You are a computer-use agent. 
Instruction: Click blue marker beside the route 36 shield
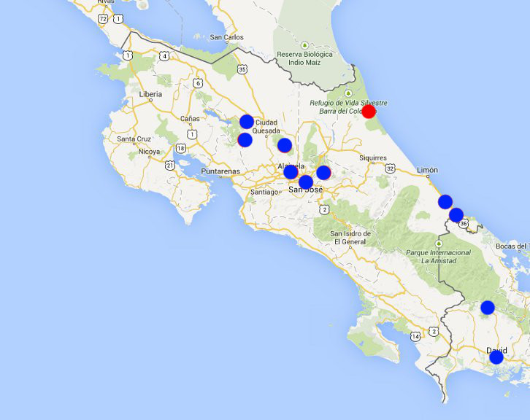[456, 214]
